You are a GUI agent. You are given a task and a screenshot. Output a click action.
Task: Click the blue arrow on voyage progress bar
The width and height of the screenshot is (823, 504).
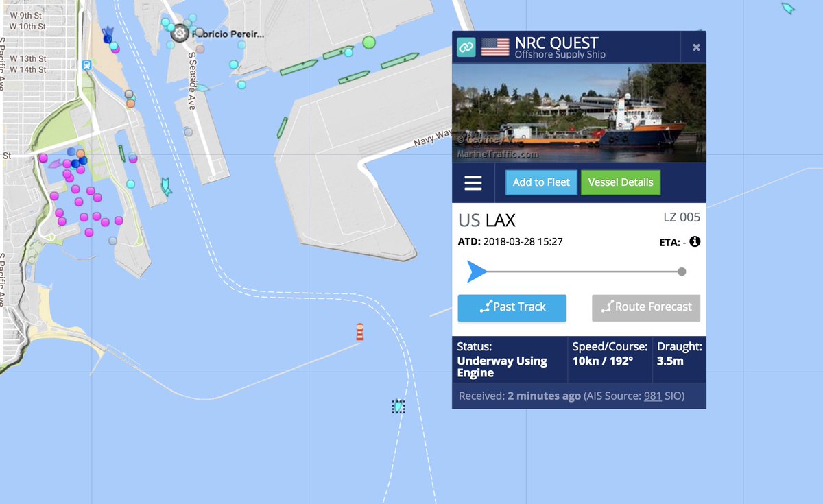tap(477, 272)
